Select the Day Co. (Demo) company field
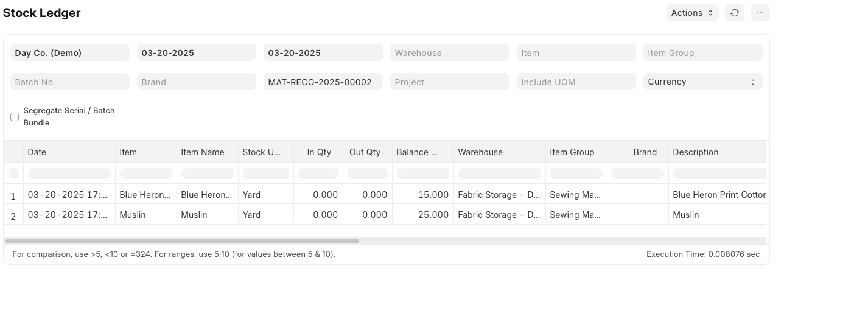This screenshot has height=322, width=868. click(70, 53)
